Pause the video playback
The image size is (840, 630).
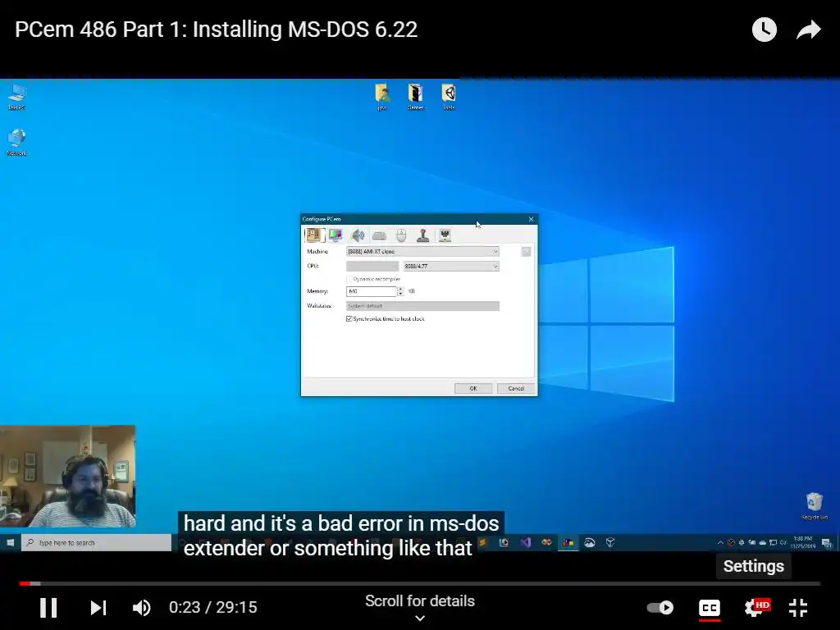(48, 608)
